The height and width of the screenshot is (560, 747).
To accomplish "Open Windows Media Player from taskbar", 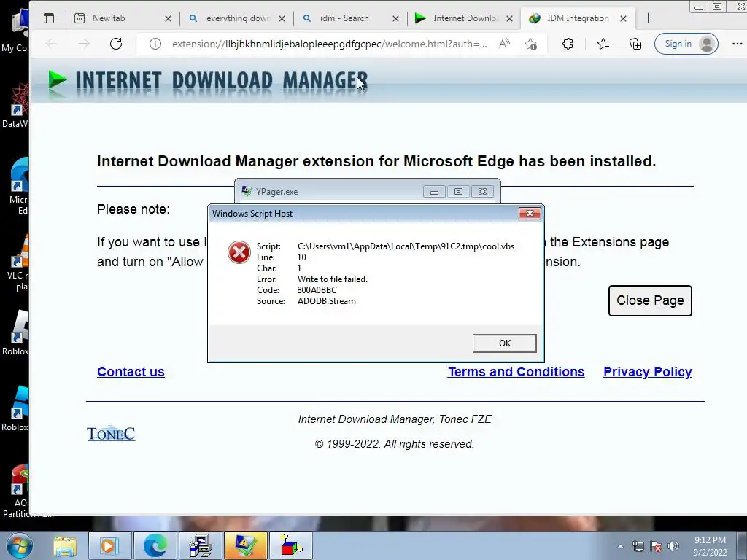I will coord(109,545).
